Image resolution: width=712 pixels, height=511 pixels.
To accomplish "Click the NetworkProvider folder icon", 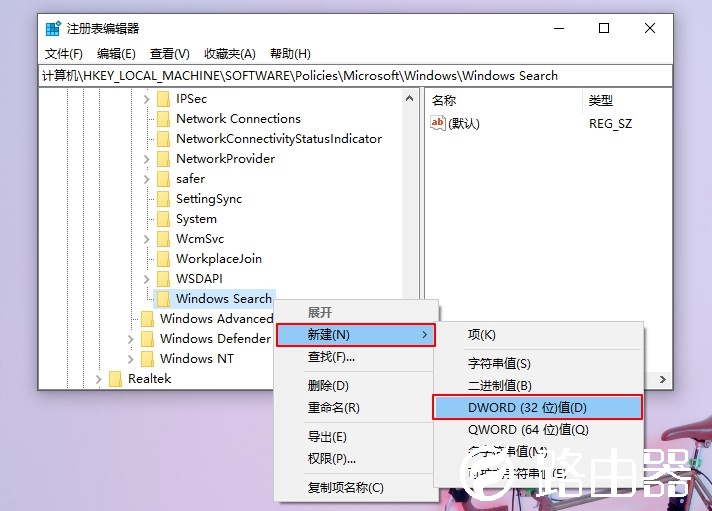I will (x=163, y=159).
